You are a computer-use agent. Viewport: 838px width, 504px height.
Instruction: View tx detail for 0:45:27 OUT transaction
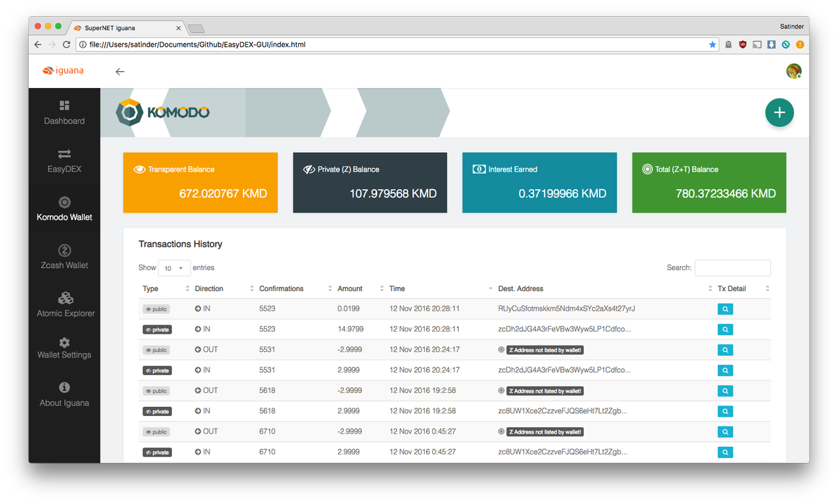[x=725, y=432]
